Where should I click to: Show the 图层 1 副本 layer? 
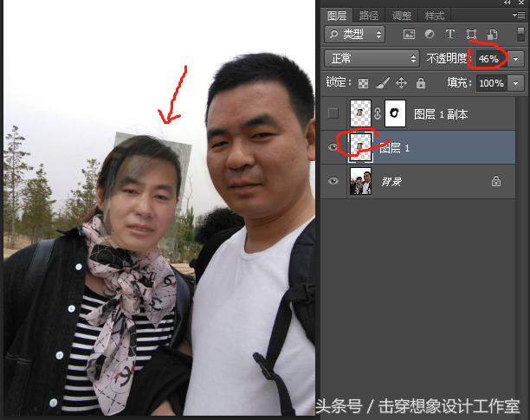tap(333, 113)
